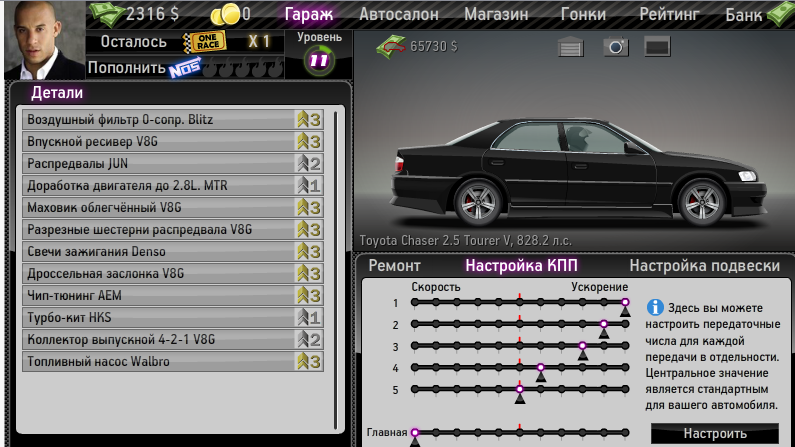This screenshot has height=447, width=795.
Task: Click upgrade rank icon for Турбо-кит HKS
Action: (x=309, y=318)
